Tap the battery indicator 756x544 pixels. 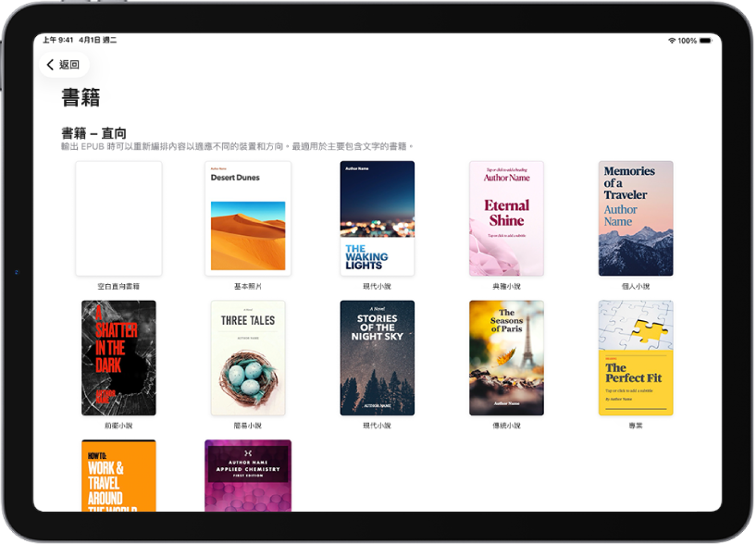coord(708,40)
